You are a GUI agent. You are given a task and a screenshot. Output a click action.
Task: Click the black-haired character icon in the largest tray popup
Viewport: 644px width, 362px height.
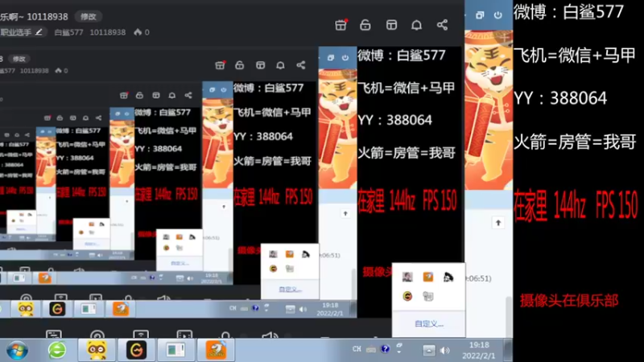[448, 277]
